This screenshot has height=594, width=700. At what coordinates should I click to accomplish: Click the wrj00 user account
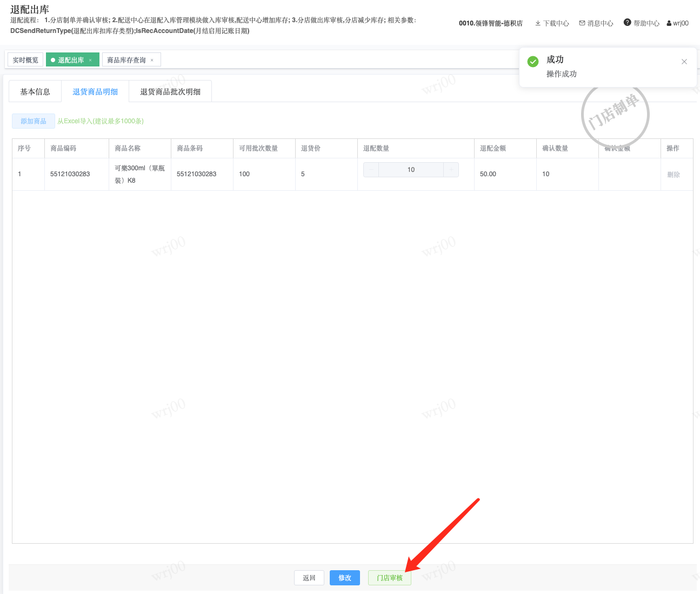(x=678, y=23)
